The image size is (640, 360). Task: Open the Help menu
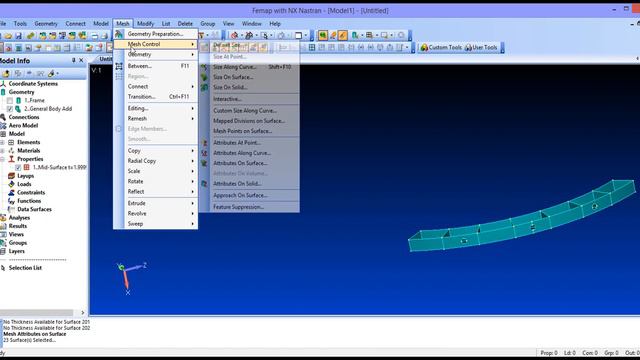pyautogui.click(x=275, y=24)
